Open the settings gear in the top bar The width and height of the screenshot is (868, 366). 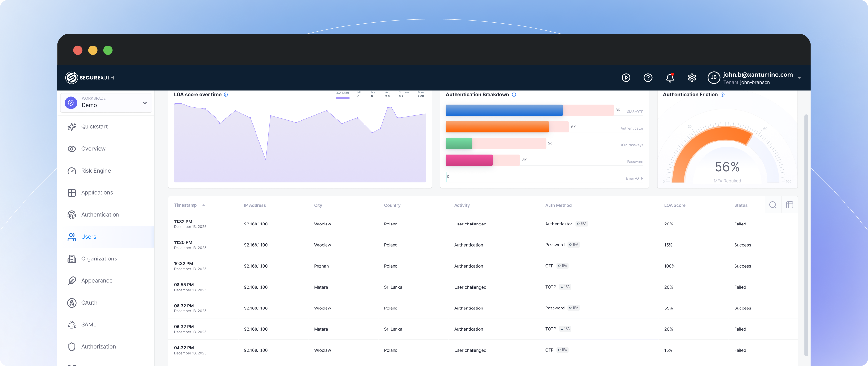pyautogui.click(x=692, y=77)
